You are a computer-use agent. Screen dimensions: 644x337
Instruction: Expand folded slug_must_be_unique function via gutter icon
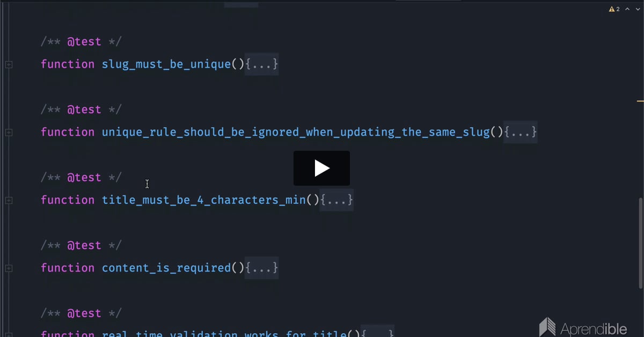9,64
